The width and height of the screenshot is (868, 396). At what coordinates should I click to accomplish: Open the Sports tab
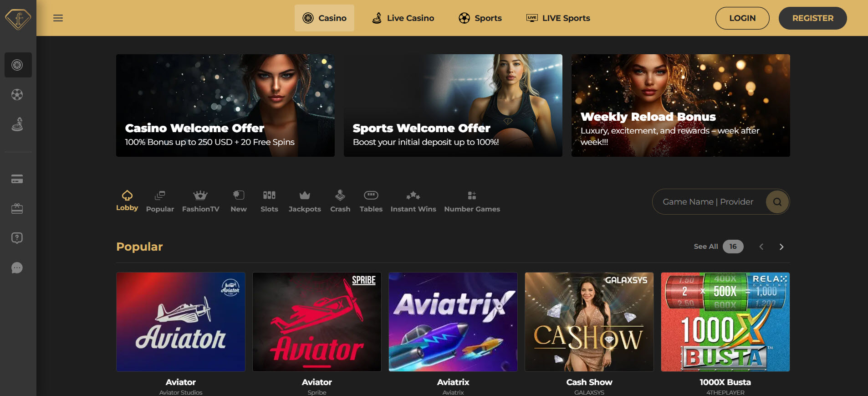tap(480, 18)
